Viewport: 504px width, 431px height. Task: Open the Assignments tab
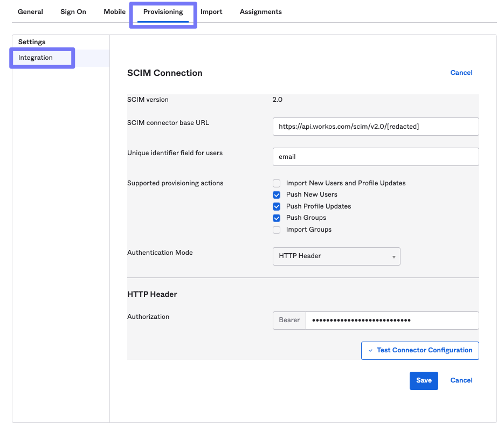pos(260,11)
